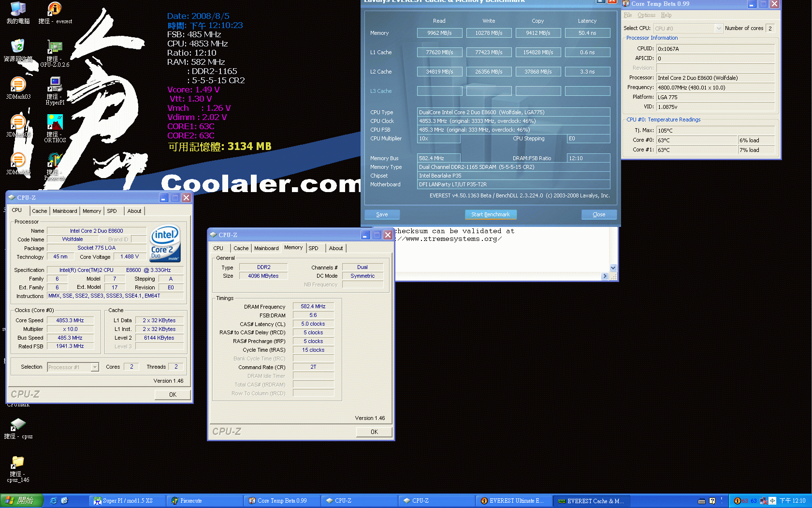Open the cpuz_146 folder shortcut

point(18,469)
